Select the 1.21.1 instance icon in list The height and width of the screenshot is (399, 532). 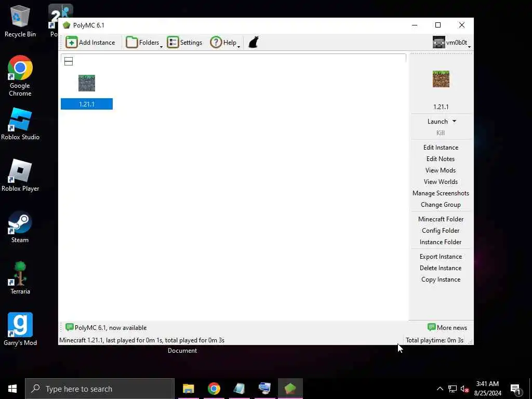coord(87,83)
